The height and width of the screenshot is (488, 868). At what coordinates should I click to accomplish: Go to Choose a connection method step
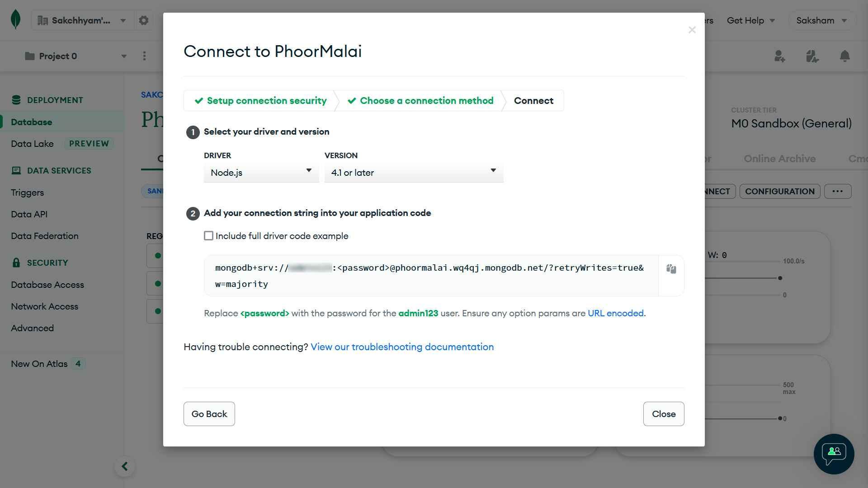tap(420, 101)
